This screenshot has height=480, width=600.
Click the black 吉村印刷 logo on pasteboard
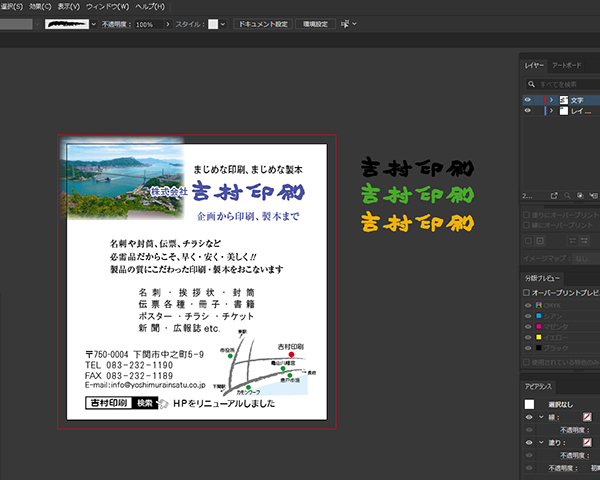tap(417, 167)
